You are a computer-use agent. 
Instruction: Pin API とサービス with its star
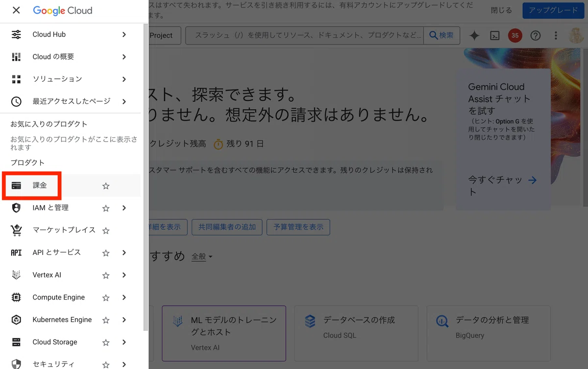(x=106, y=253)
